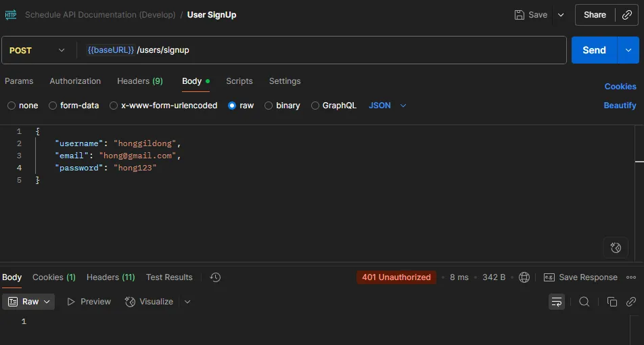644x345 pixels.
Task: Click the response link chain icon
Action: tap(630, 302)
